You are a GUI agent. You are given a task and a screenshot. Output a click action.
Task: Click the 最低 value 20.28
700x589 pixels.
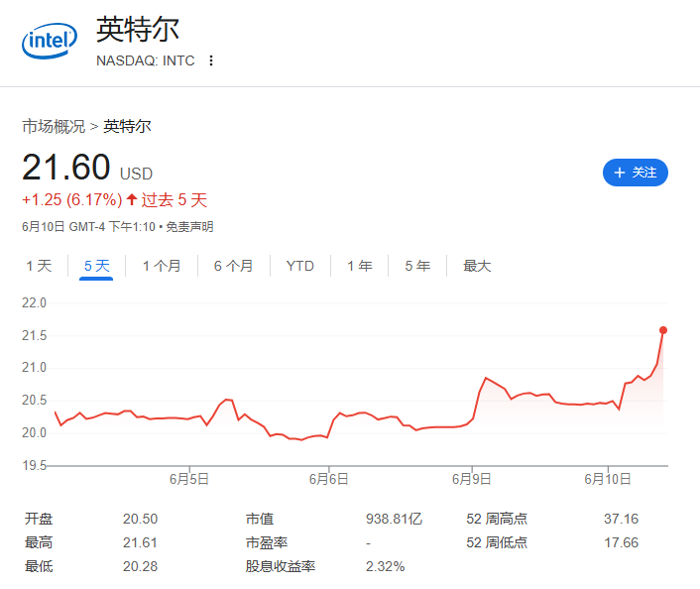click(x=140, y=566)
